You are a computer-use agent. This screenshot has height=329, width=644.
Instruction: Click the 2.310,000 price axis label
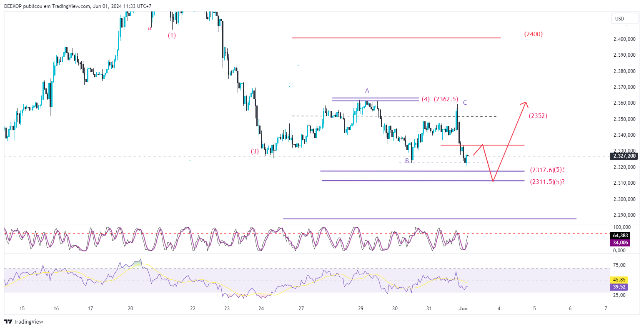(624, 183)
